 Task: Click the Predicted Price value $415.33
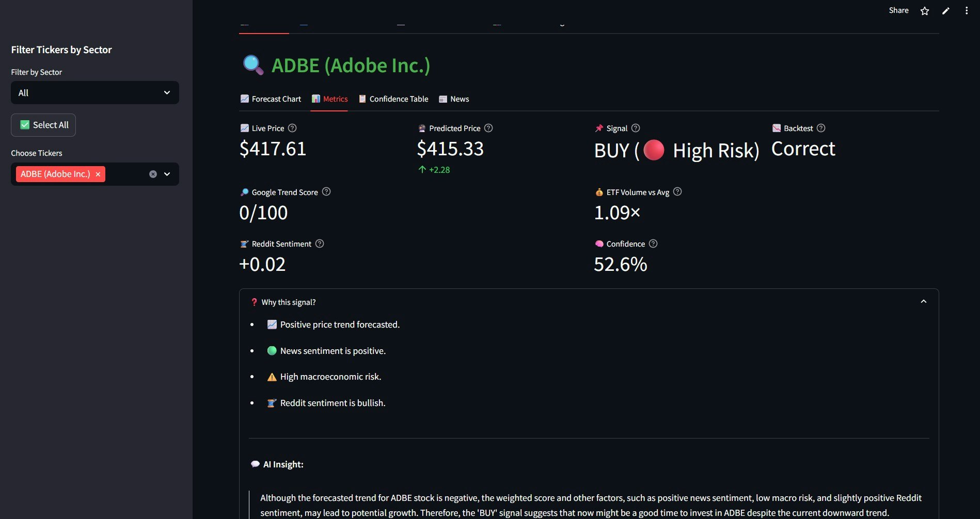[x=450, y=149]
